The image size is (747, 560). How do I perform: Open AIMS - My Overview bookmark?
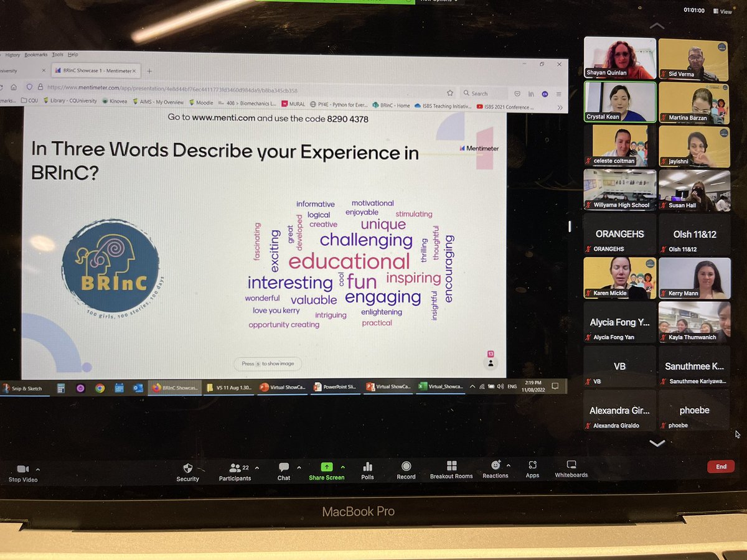tap(157, 102)
